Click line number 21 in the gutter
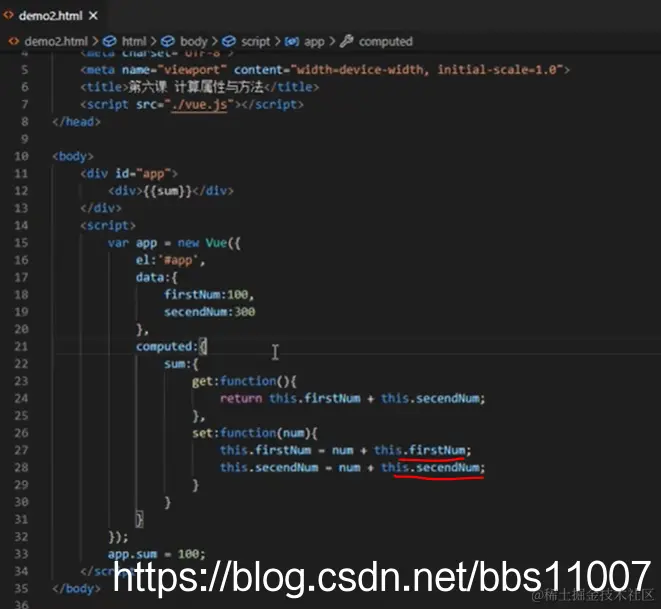This screenshot has height=609, width=661. click(x=21, y=346)
